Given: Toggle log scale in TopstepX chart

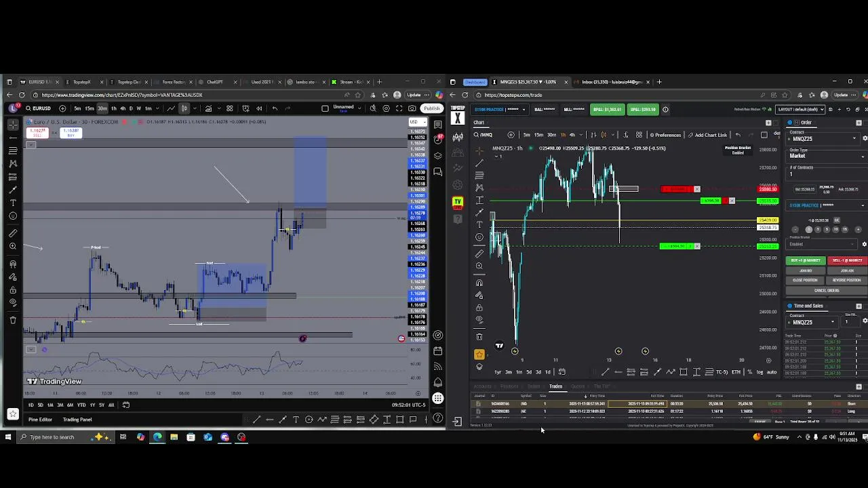Looking at the screenshot, I should coord(759,372).
